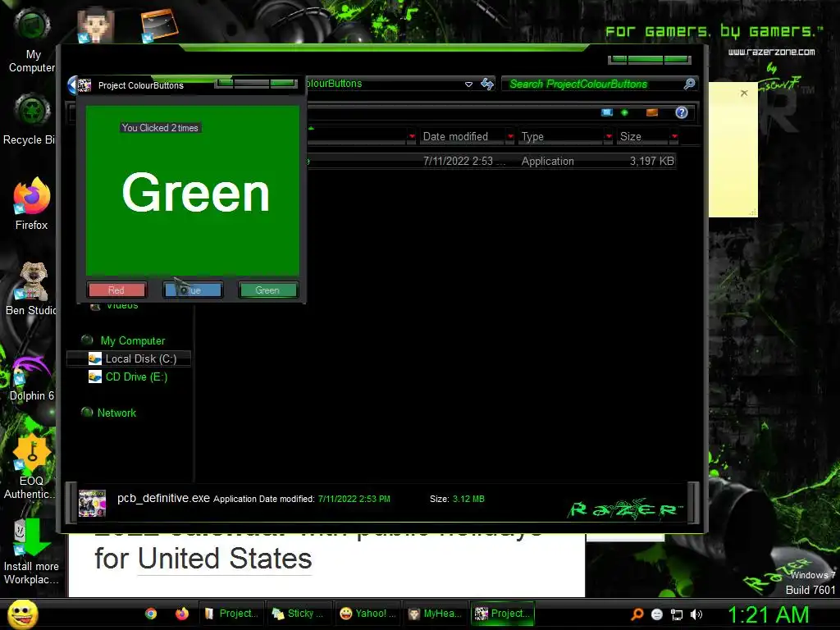Click the 3.12 MB size value in details pane
This screenshot has height=630, width=840.
tap(468, 499)
